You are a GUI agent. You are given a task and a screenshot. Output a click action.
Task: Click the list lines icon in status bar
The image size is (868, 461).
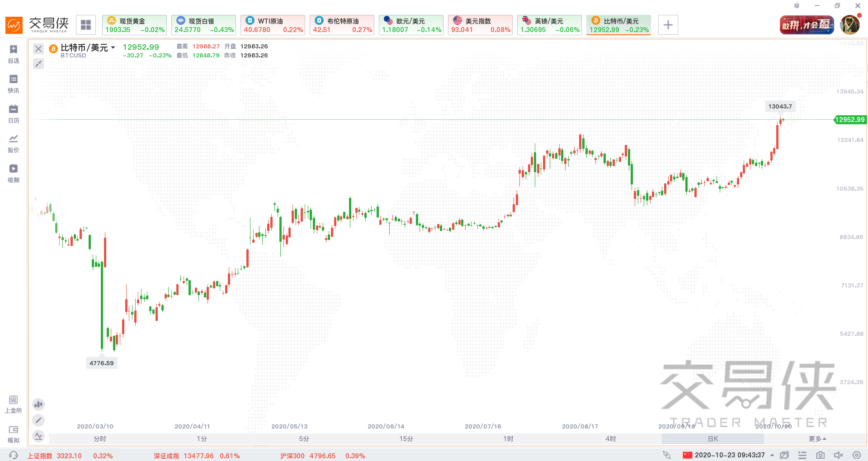802,455
